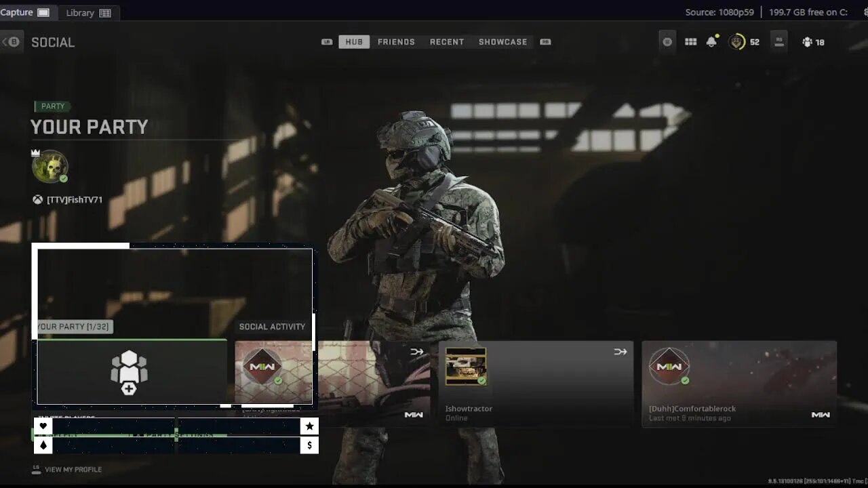Click the SOCIAL ACTIVITY heading
This screenshot has height=488, width=868.
[272, 327]
